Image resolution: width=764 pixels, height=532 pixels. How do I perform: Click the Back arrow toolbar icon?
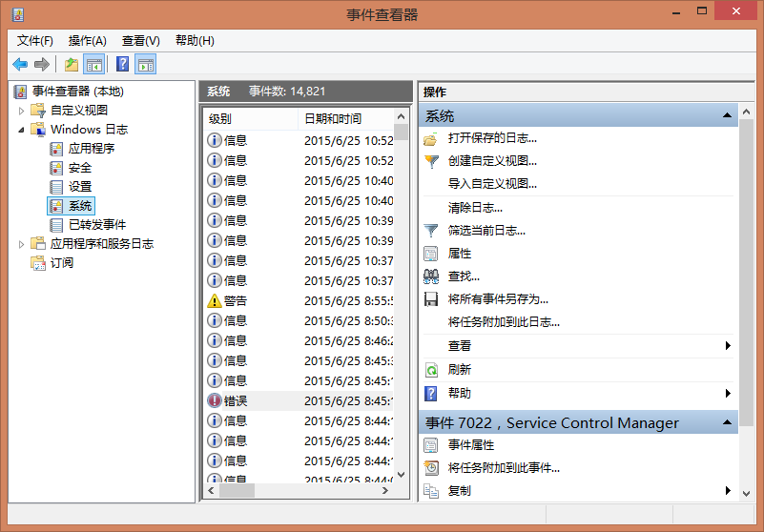20,64
